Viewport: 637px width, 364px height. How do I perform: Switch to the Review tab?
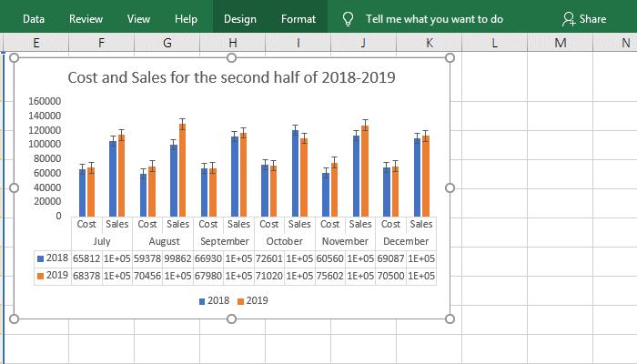(86, 18)
